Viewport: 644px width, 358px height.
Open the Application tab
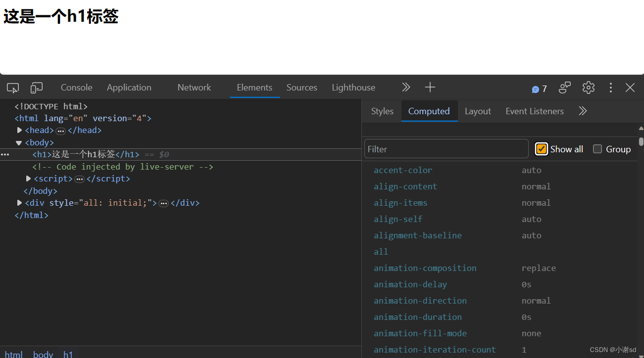point(129,88)
